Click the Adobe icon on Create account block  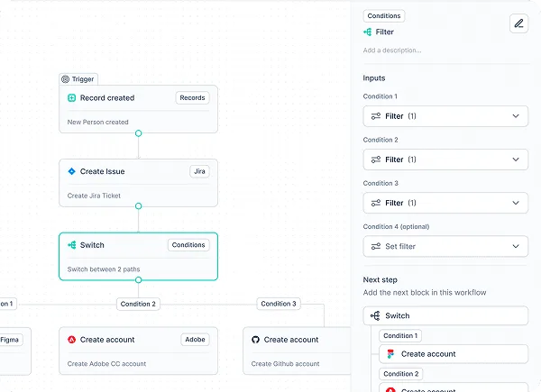coord(71,340)
